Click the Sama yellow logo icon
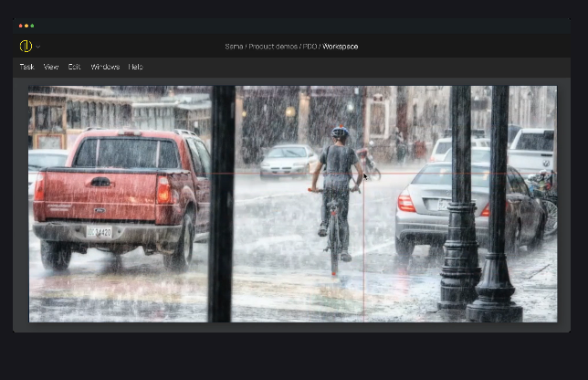Viewport: 588px width, 380px height. (x=25, y=46)
